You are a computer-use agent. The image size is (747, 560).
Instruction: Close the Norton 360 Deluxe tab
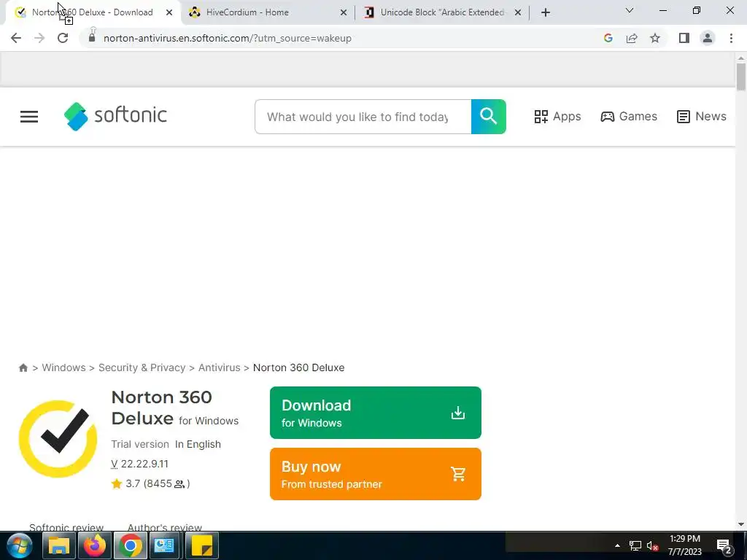(x=169, y=12)
